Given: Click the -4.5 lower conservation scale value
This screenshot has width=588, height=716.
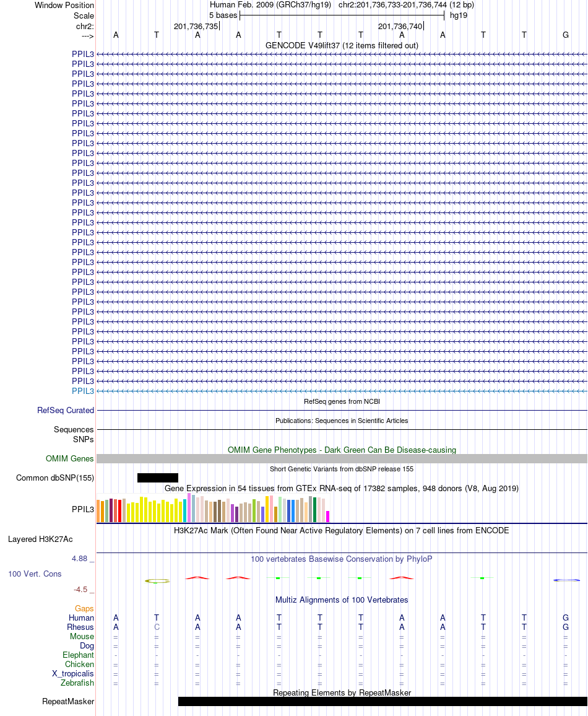Looking at the screenshot, I should click(80, 590).
